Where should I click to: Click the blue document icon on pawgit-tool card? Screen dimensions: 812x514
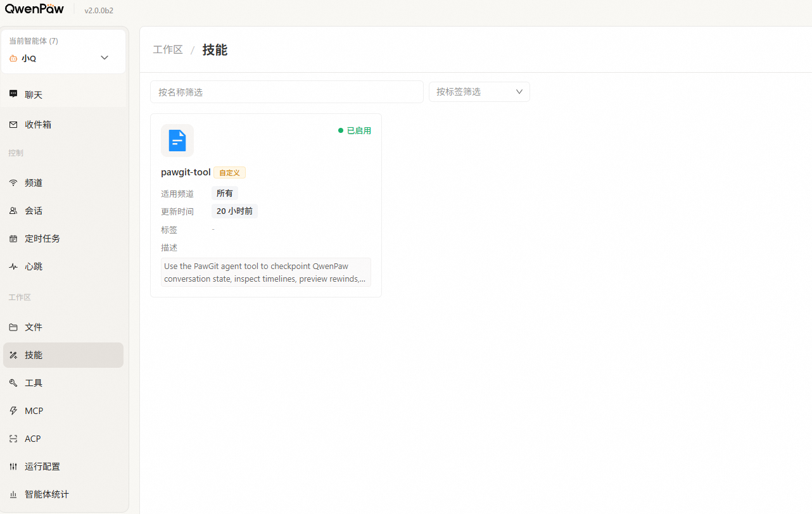tap(177, 141)
